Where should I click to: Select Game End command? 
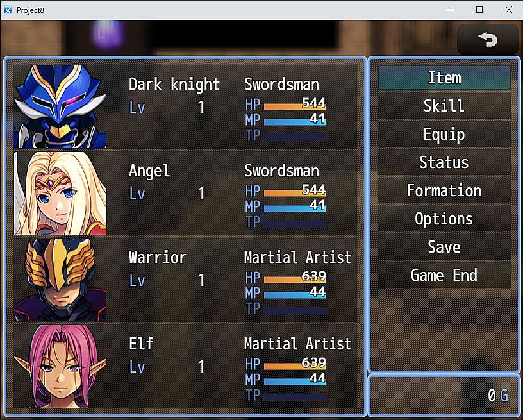(x=444, y=275)
